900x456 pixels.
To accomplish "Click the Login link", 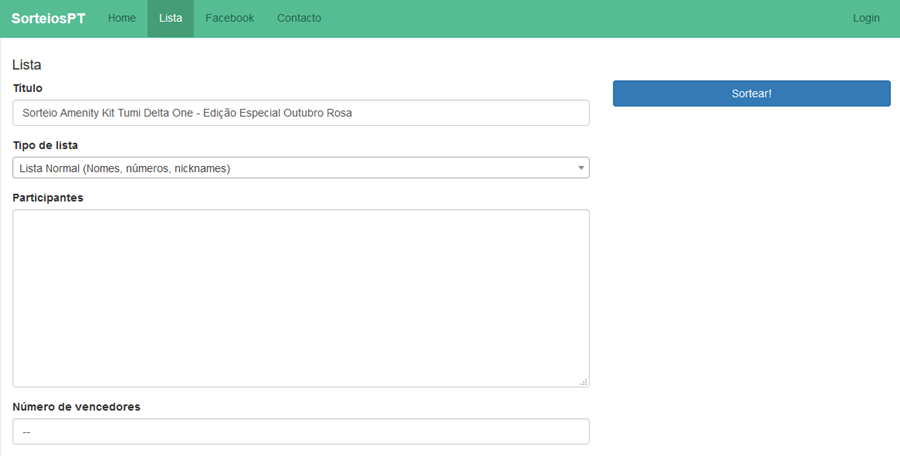I will tap(866, 18).
